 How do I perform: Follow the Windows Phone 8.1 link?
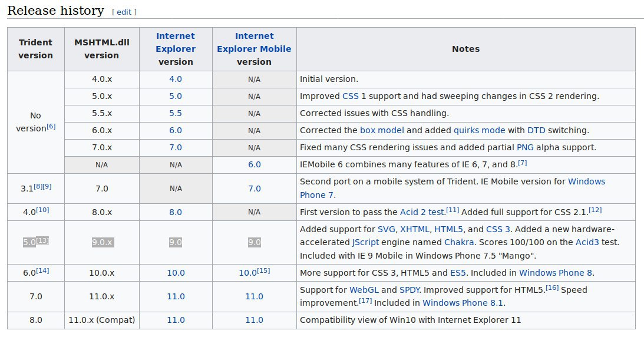[463, 303]
